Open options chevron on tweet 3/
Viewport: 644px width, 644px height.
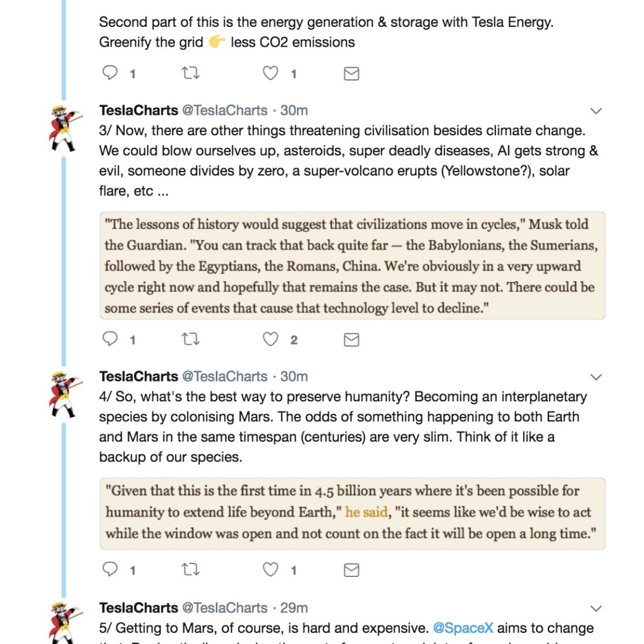coord(596,111)
